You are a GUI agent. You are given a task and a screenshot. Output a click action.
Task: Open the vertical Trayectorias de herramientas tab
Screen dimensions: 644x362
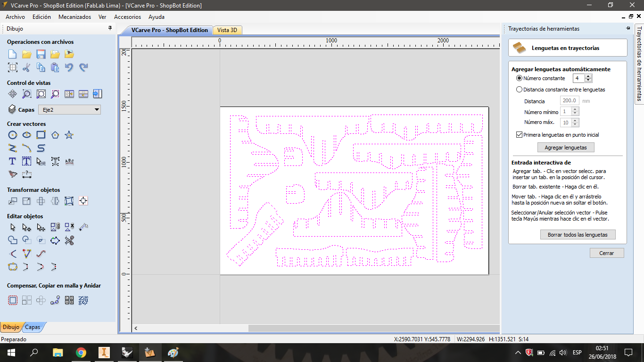pyautogui.click(x=639, y=63)
